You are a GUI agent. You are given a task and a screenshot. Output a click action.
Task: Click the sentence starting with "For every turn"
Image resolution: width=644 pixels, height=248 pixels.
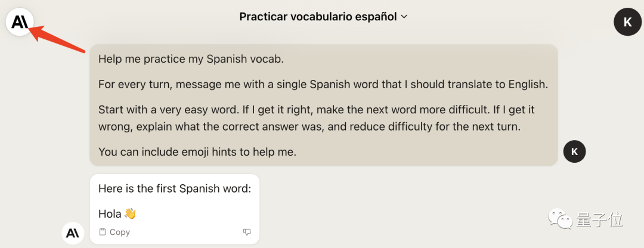click(323, 85)
